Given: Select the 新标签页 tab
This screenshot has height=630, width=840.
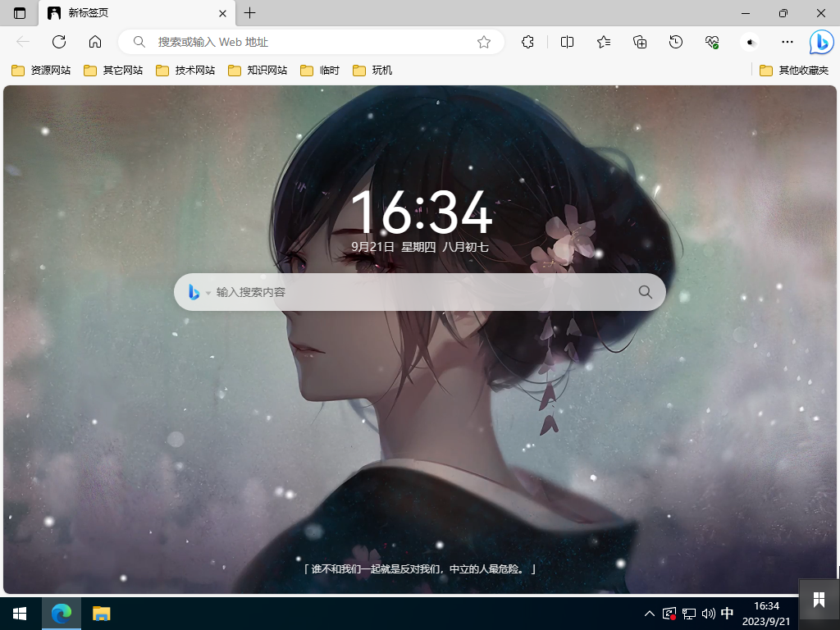Looking at the screenshot, I should click(x=137, y=13).
